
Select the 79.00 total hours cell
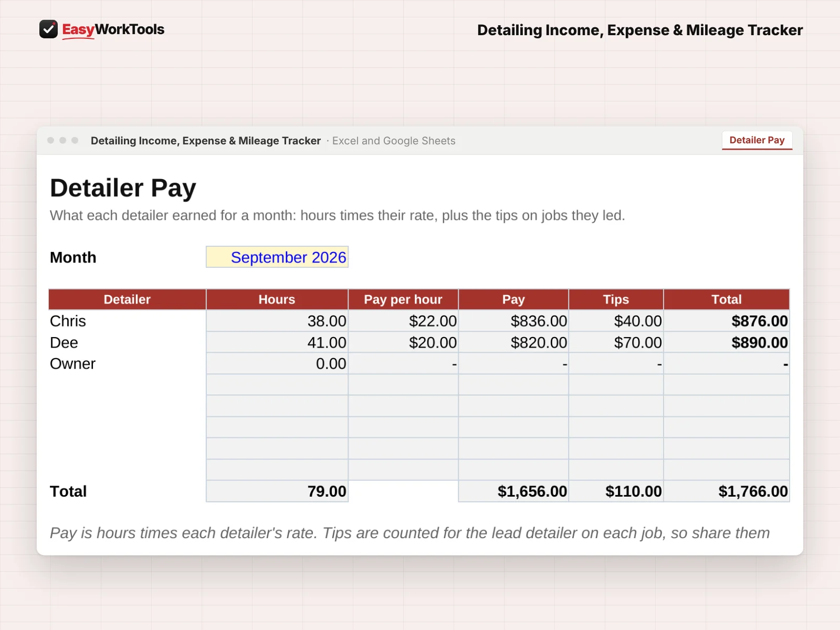pos(277,491)
